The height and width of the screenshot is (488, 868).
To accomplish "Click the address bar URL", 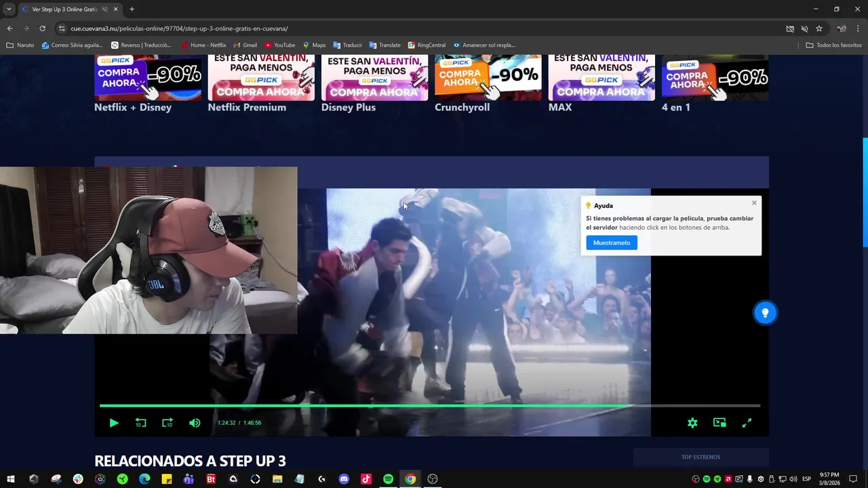I will (x=180, y=28).
